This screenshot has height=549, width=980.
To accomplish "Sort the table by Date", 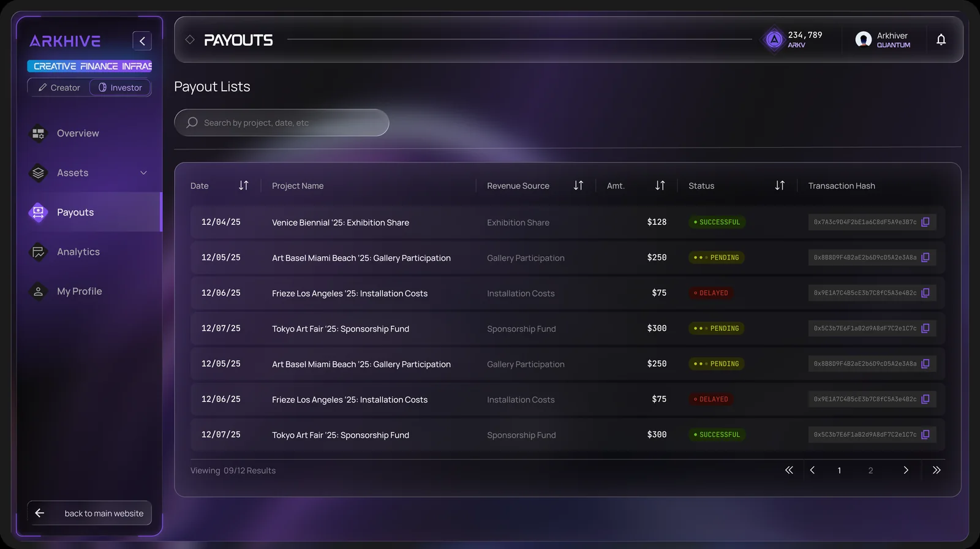I will (244, 186).
